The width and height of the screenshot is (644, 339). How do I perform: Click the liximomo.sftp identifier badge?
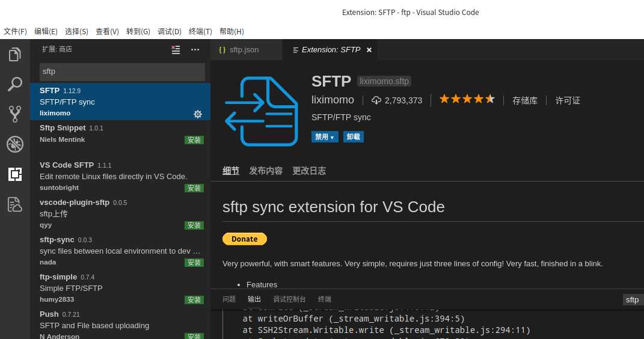coord(384,81)
